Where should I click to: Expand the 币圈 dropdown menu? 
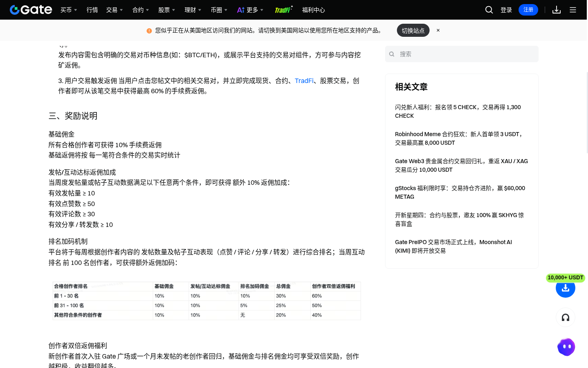(219, 10)
